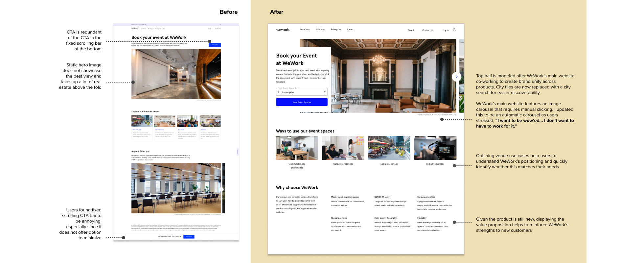Viewport: 644px width, 263px height.
Task: Open Solutions menu in After mockup
Action: click(320, 30)
